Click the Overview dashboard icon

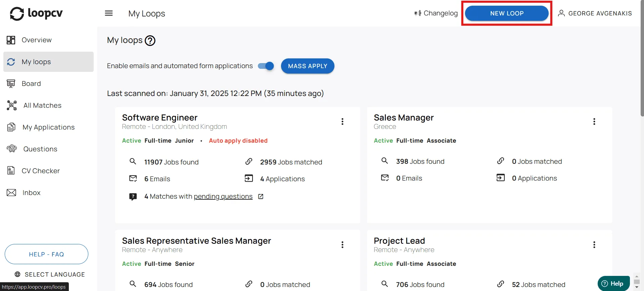pos(11,40)
